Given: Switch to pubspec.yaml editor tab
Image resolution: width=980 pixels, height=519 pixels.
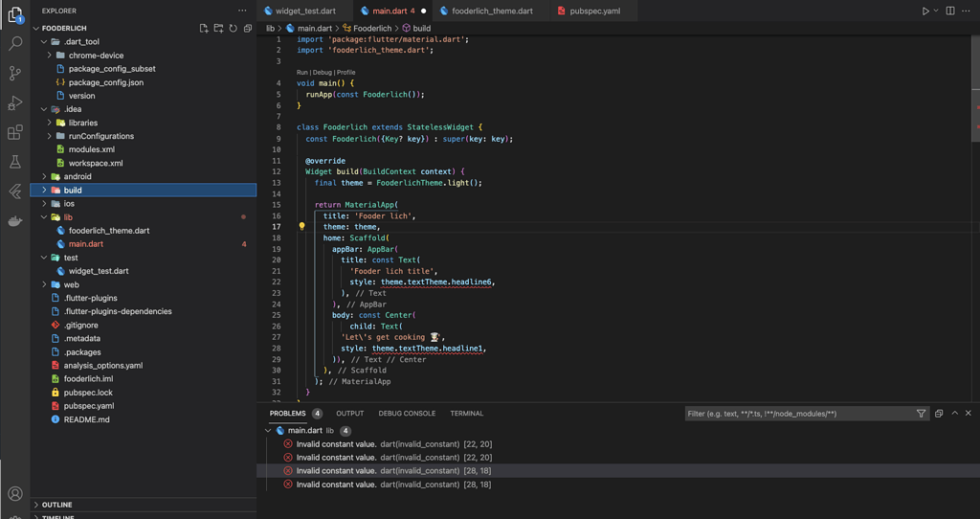Looking at the screenshot, I should click(595, 11).
